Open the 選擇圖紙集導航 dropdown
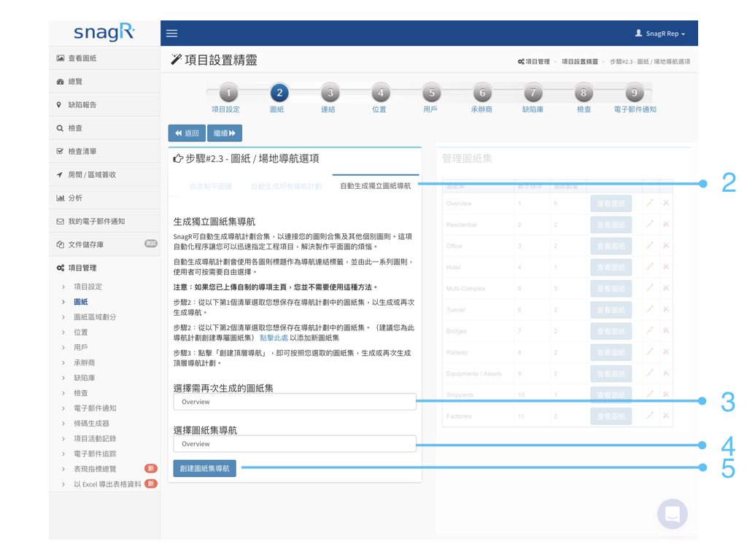 pyautogui.click(x=295, y=444)
